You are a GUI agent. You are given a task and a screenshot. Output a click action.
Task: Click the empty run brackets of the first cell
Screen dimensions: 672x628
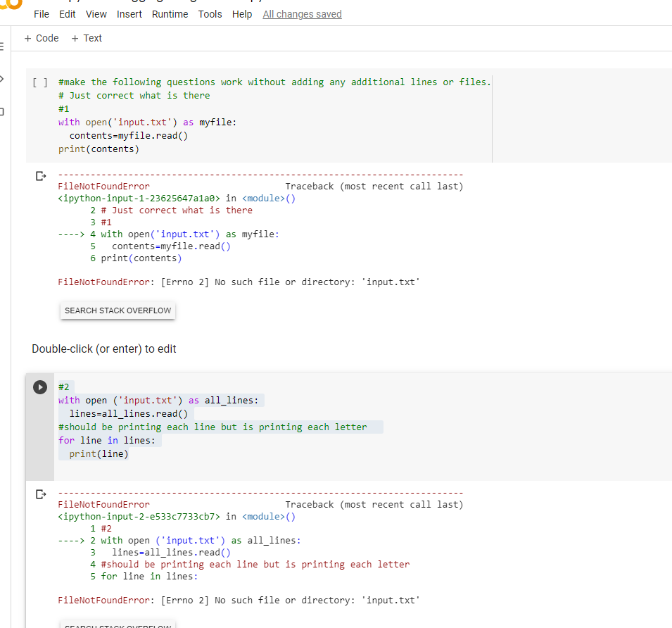tap(40, 82)
